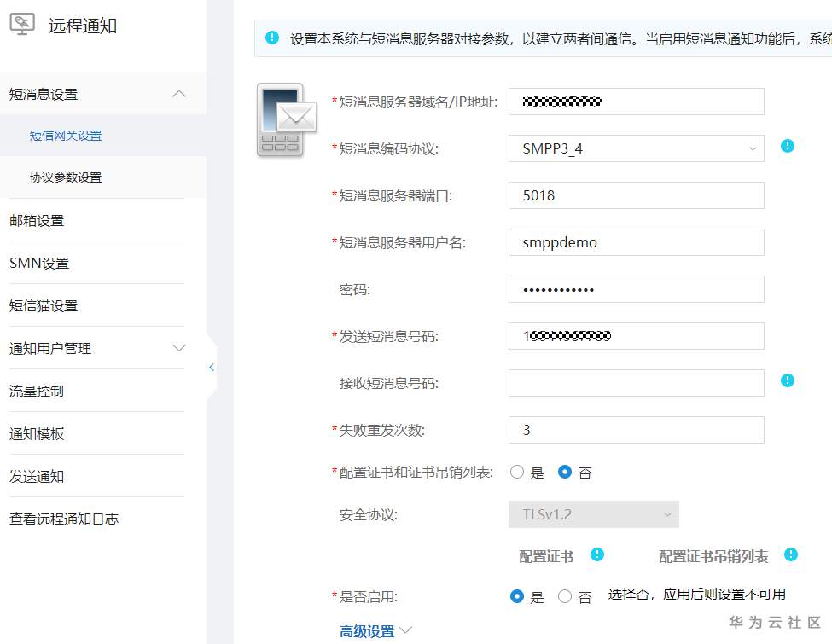This screenshot has height=644, width=832.
Task: Click the 配置证书 link
Action: click(x=546, y=557)
